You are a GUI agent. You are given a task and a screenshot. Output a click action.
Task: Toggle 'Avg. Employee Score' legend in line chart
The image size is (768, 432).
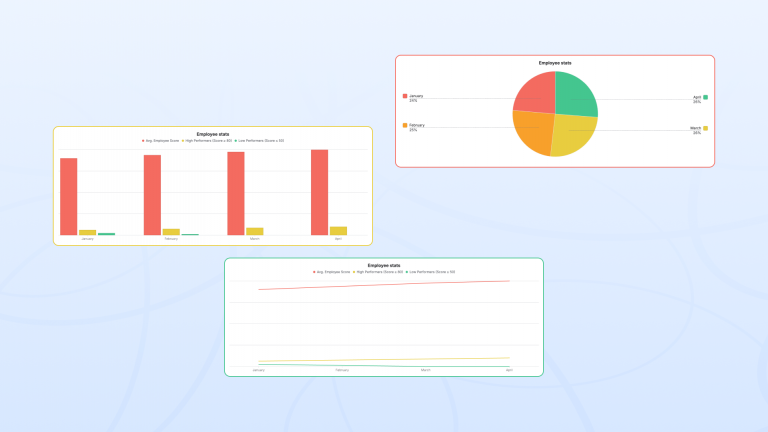(x=332, y=272)
